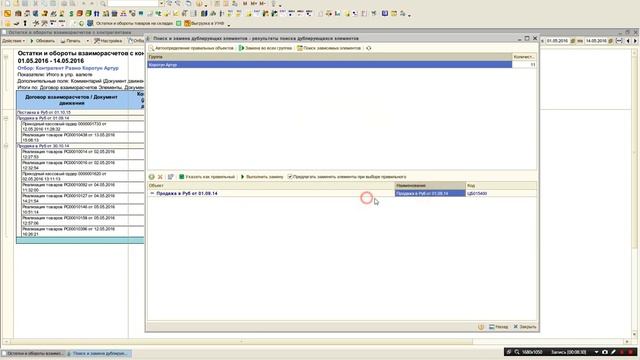Viewport: 640px width, 360px height.
Task: Click 'Выполнить замену' button
Action: [262, 177]
